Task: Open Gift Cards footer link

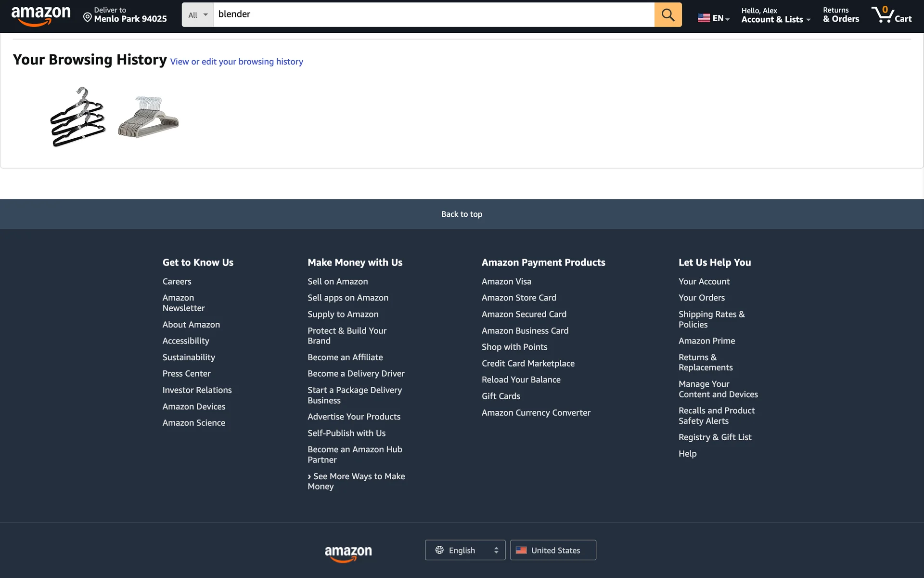Action: click(x=500, y=396)
